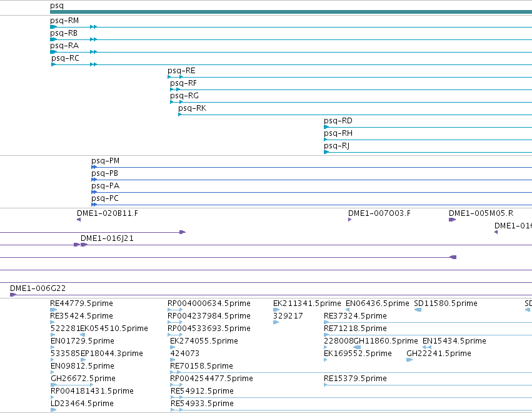Select EST EK054510.5prime
Screen dimensions: 532x413
[114, 329]
